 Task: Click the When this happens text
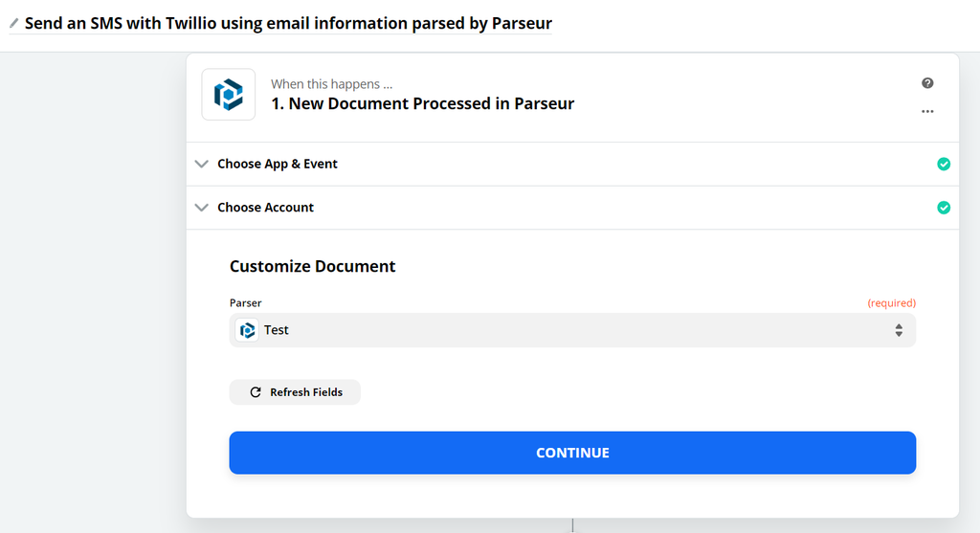tap(332, 84)
